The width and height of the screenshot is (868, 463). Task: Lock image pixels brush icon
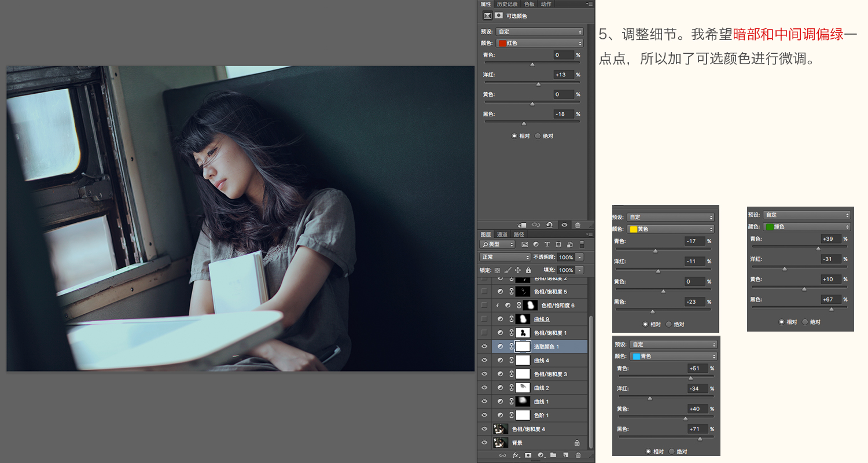(507, 270)
